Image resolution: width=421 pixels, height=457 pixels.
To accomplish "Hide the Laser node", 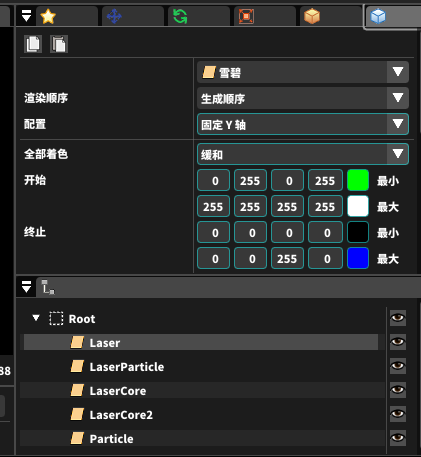I will [398, 342].
